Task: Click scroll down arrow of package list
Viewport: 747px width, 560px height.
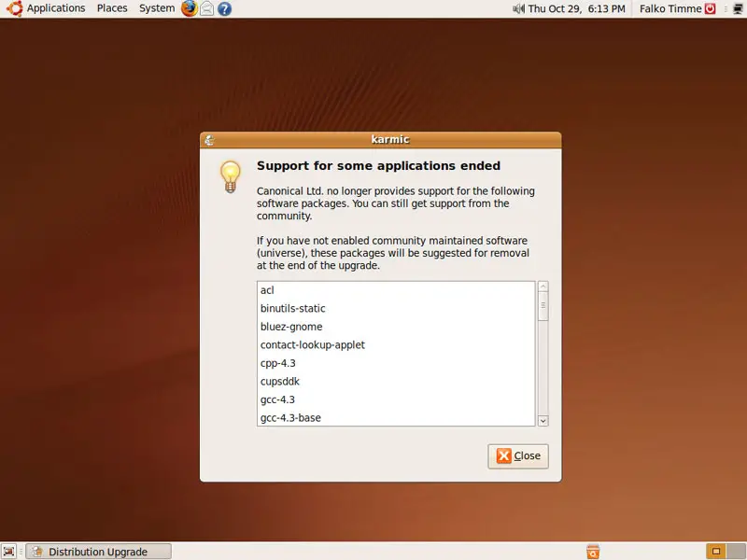Action: click(543, 421)
